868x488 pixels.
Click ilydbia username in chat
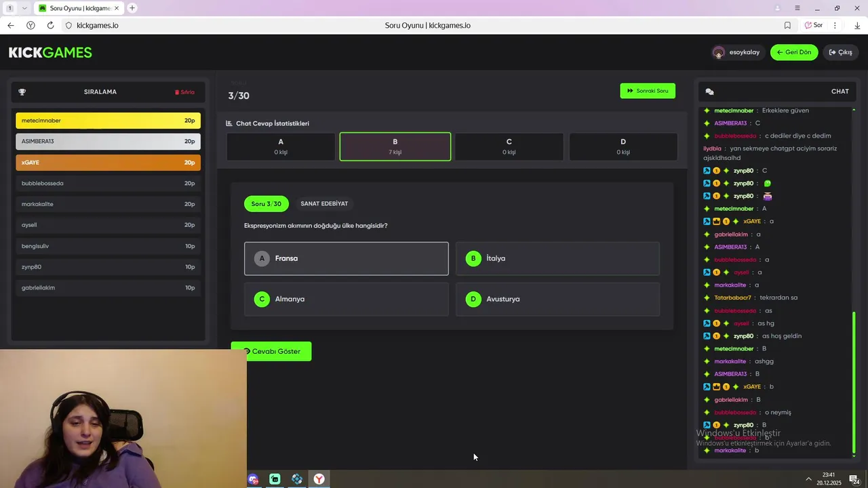712,148
